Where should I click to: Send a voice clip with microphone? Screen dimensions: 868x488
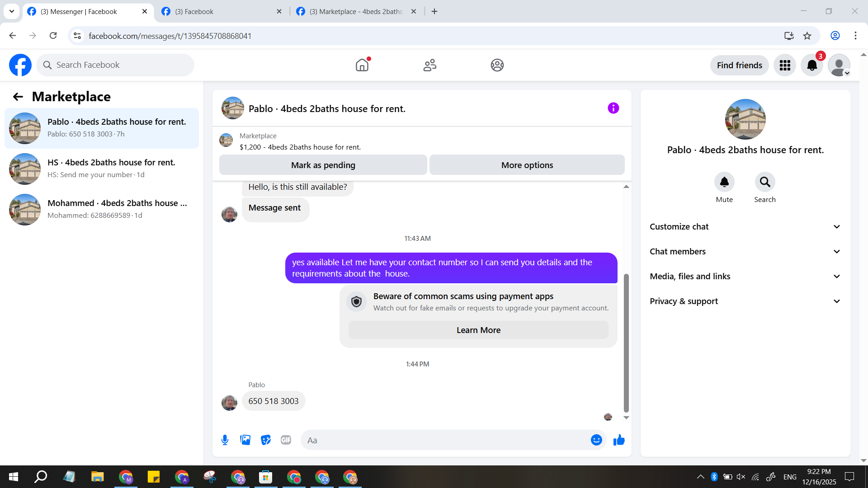(225, 440)
